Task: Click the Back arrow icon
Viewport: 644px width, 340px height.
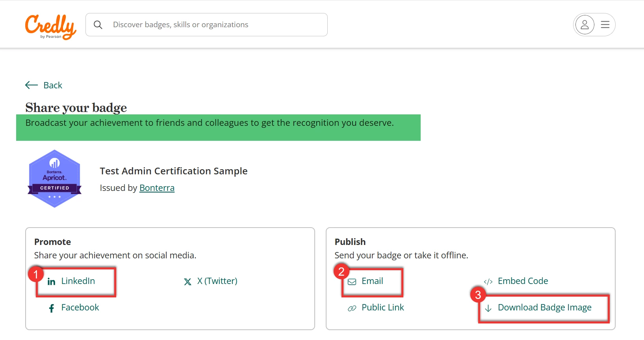Action: (32, 85)
